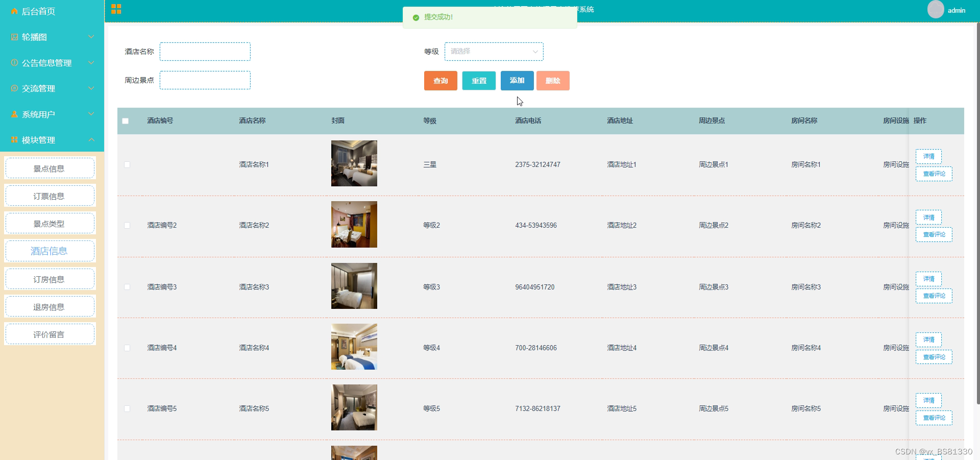
Task: Click 详情 for 酒店编号3 row
Action: coord(928,278)
